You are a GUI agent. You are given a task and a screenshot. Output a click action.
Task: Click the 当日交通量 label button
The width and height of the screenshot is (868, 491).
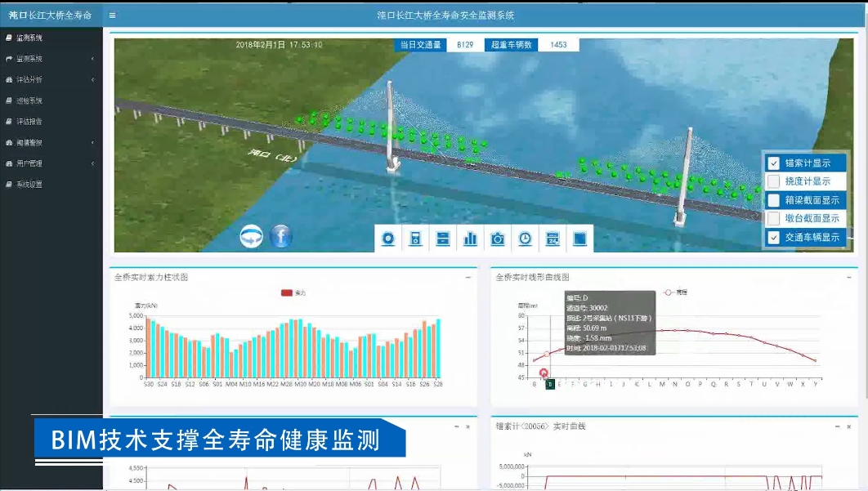pos(421,45)
